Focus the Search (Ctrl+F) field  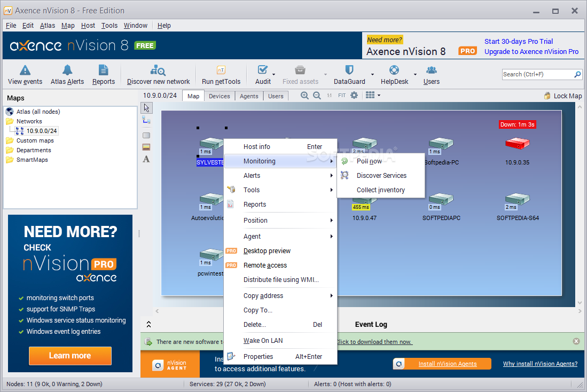[x=537, y=75]
